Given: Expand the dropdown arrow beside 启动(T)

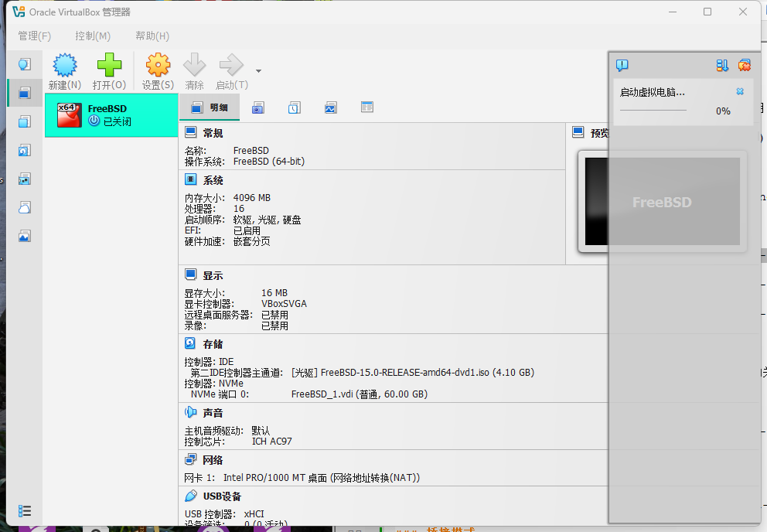Looking at the screenshot, I should pyautogui.click(x=259, y=71).
